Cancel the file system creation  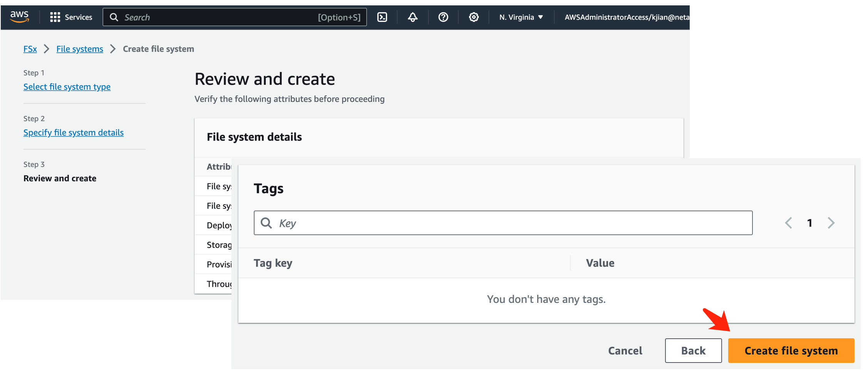(625, 351)
